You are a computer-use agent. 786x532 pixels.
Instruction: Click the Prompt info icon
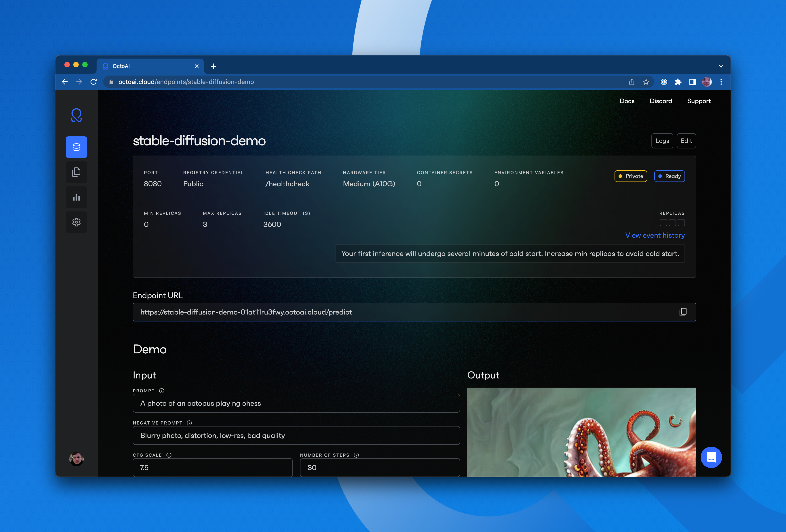(162, 391)
